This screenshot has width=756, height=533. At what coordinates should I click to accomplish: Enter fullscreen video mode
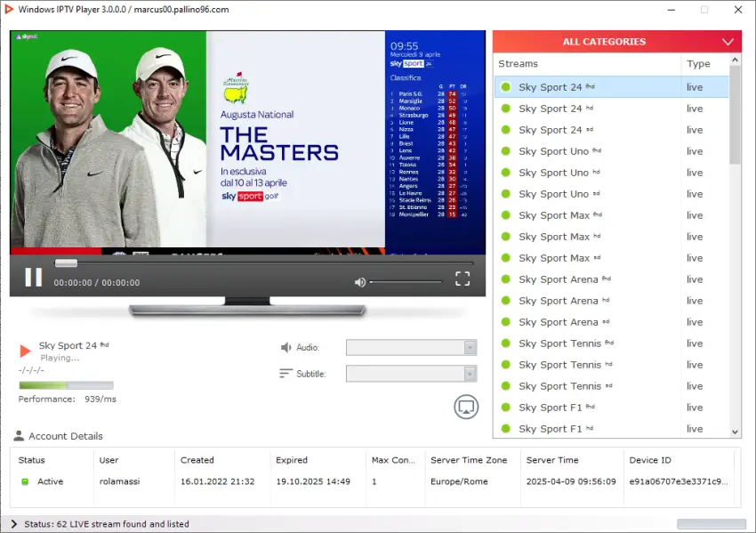[462, 279]
